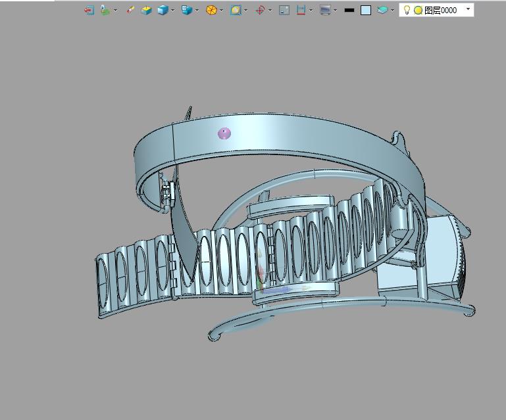This screenshot has height=420, width=506.
Task: Click the exit/return icon with red arrow
Action: [89, 11]
